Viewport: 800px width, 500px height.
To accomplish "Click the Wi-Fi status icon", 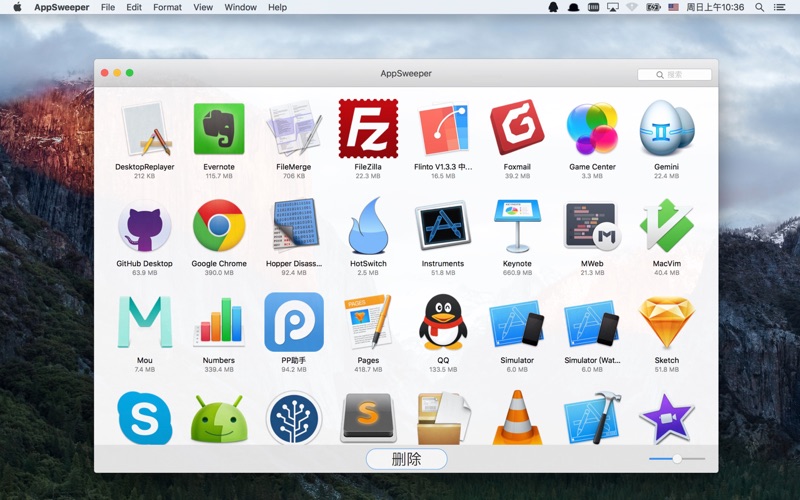I will pyautogui.click(x=632, y=7).
